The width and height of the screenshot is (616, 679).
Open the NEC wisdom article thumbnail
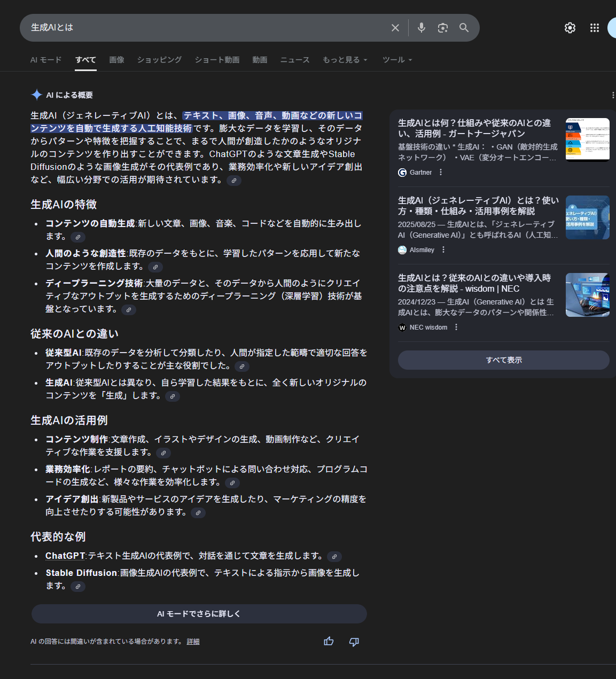coord(587,295)
